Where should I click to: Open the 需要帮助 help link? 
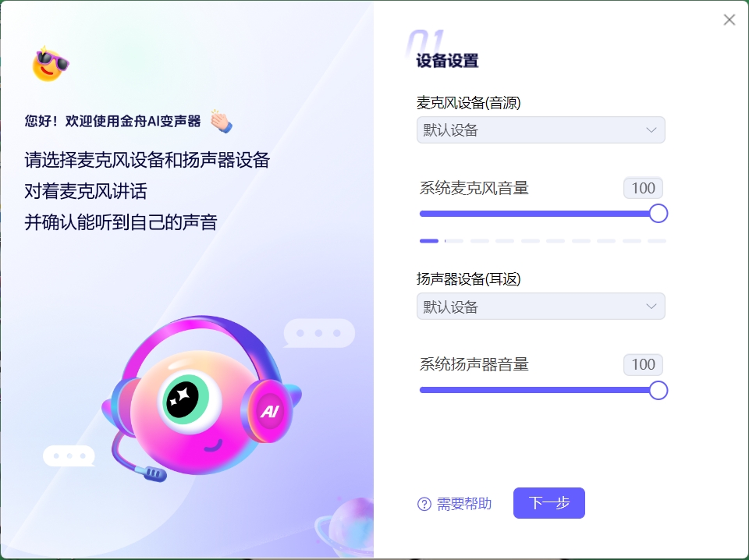click(463, 504)
